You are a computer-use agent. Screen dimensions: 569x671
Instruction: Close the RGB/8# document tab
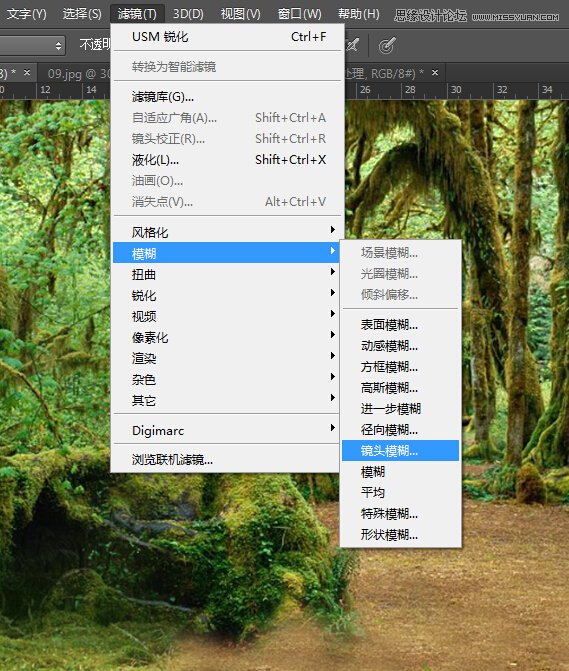click(x=435, y=73)
